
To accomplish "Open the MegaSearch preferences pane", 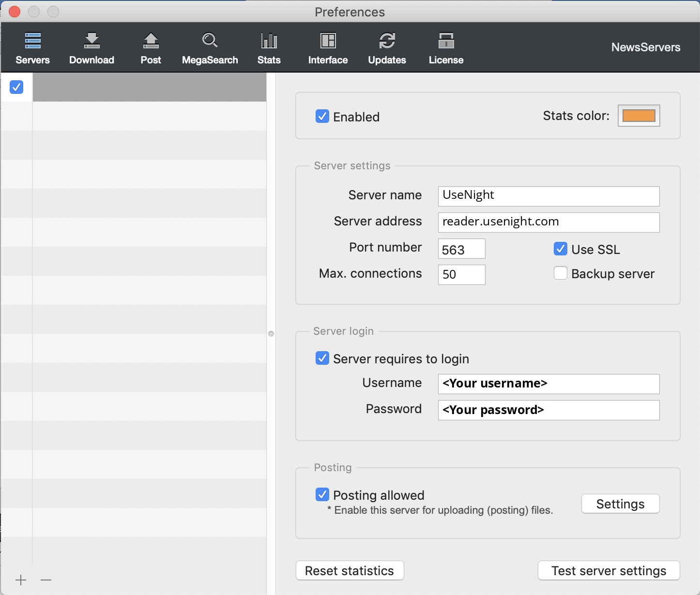I will point(210,48).
